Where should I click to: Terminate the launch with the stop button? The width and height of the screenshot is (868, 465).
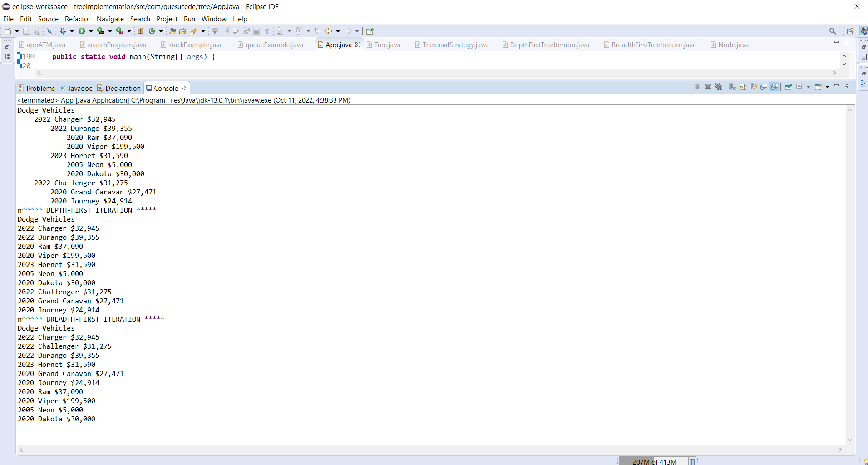pyautogui.click(x=698, y=87)
